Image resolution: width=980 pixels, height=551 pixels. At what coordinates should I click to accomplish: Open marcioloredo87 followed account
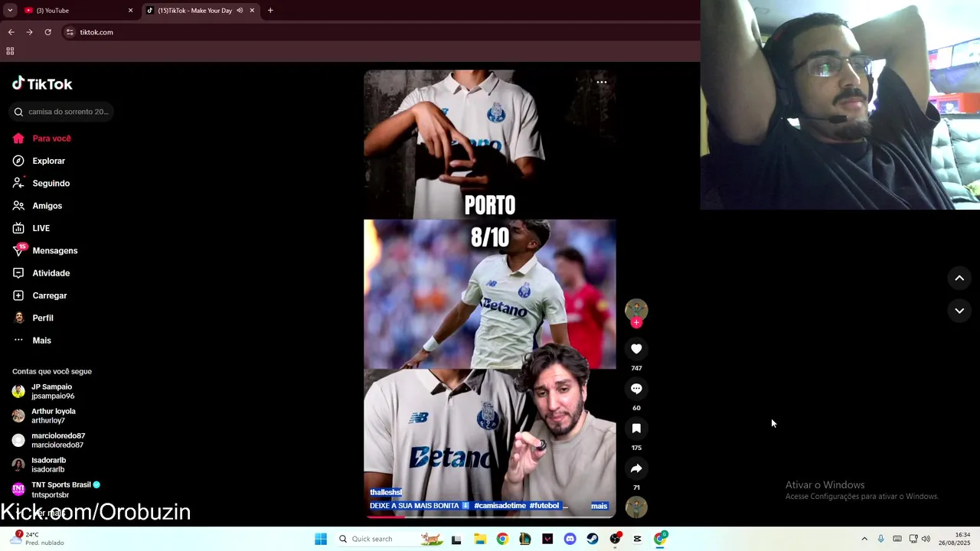(x=48, y=440)
